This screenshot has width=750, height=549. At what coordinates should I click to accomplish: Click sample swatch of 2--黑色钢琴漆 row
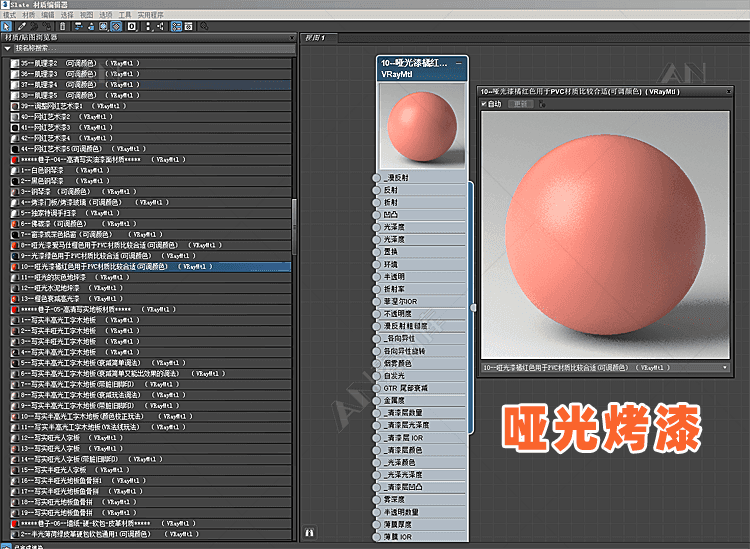pyautogui.click(x=15, y=181)
